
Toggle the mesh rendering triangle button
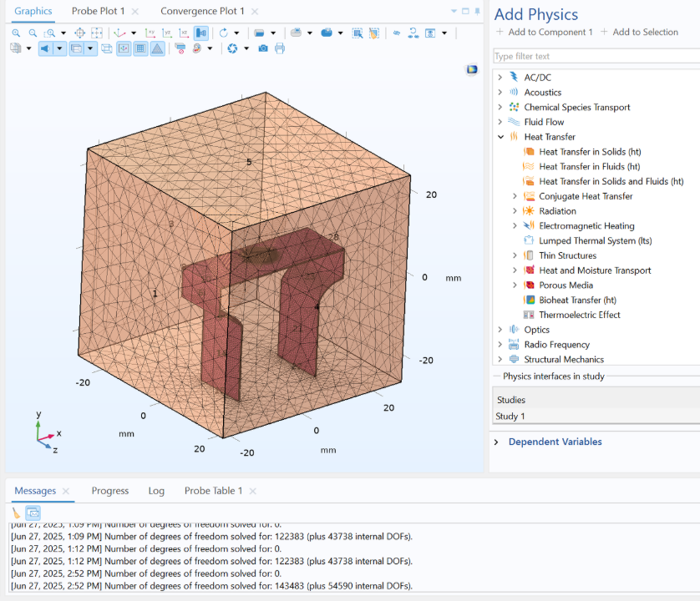(x=158, y=48)
